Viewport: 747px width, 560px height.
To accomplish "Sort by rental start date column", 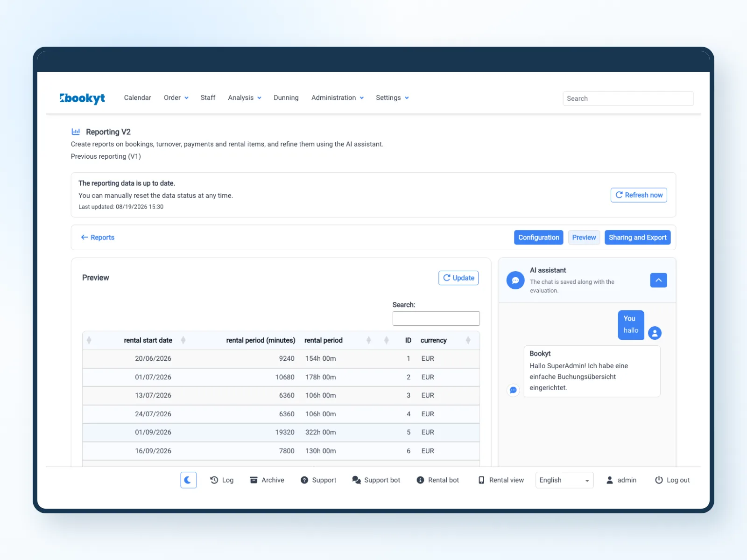I will (148, 340).
